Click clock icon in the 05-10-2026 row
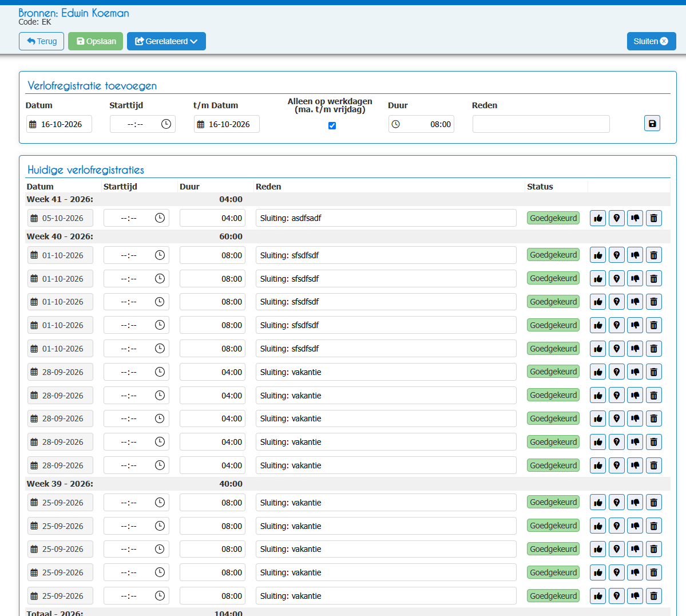This screenshot has width=686, height=616. click(x=160, y=218)
